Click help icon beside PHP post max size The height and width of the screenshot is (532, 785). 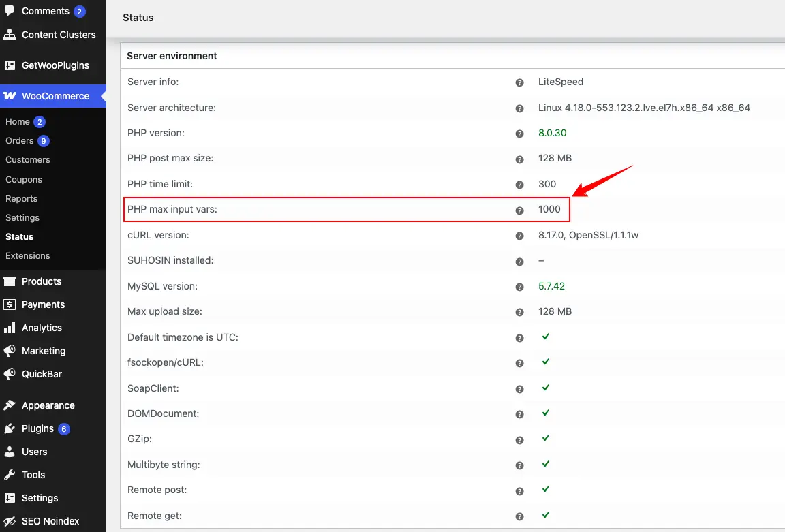click(x=520, y=159)
